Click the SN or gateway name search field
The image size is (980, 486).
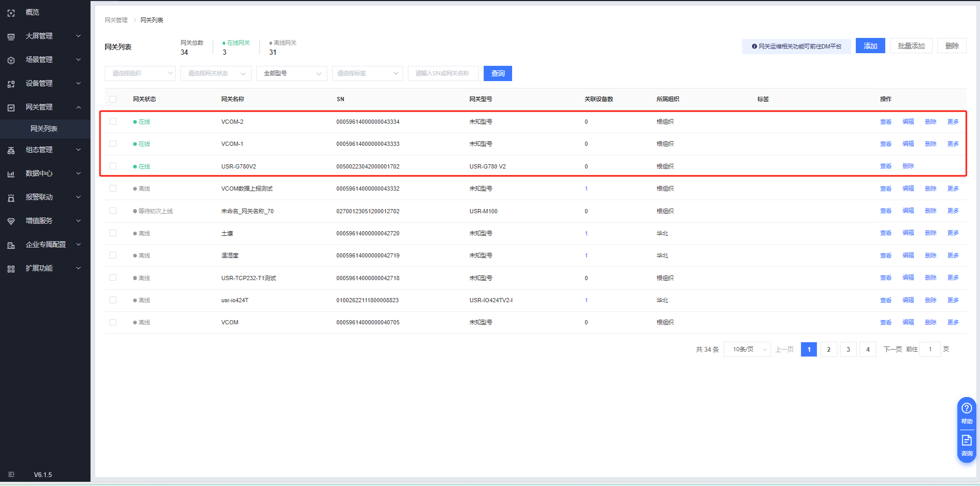(443, 74)
